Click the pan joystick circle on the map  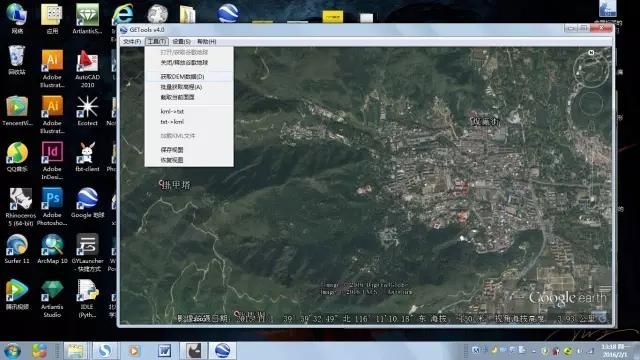(591, 104)
